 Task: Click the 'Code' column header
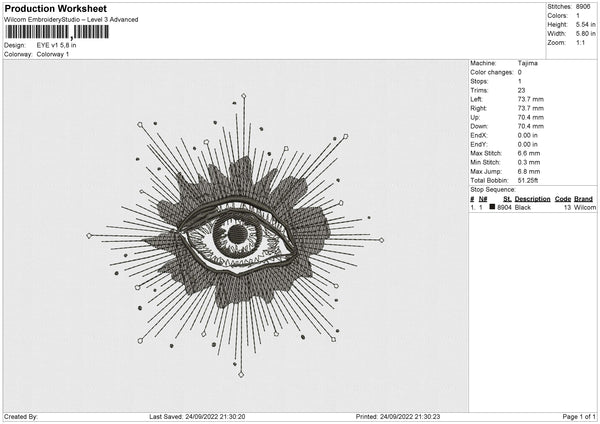(x=562, y=199)
